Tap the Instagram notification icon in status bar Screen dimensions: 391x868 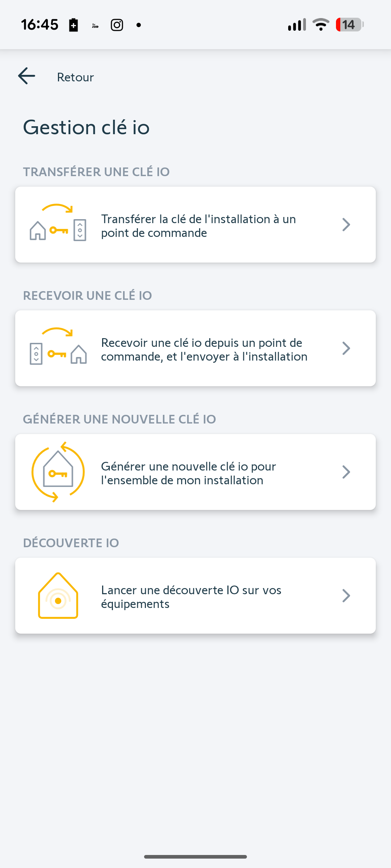click(x=117, y=25)
